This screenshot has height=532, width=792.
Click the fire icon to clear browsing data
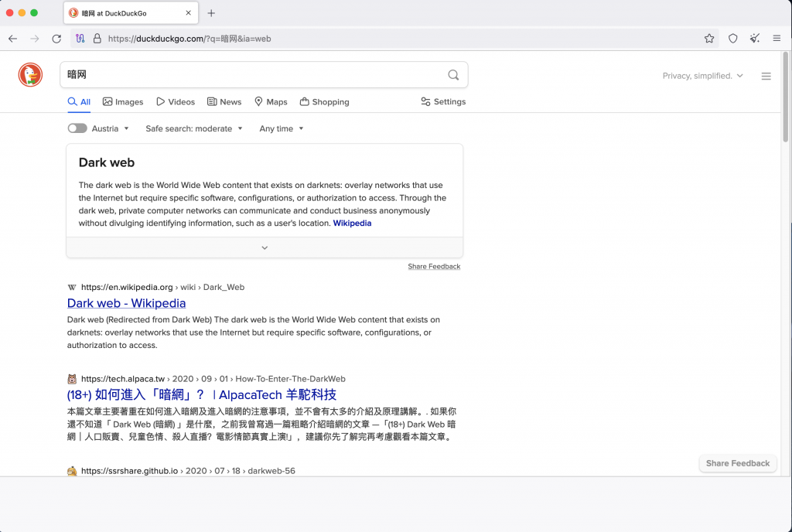(x=754, y=38)
